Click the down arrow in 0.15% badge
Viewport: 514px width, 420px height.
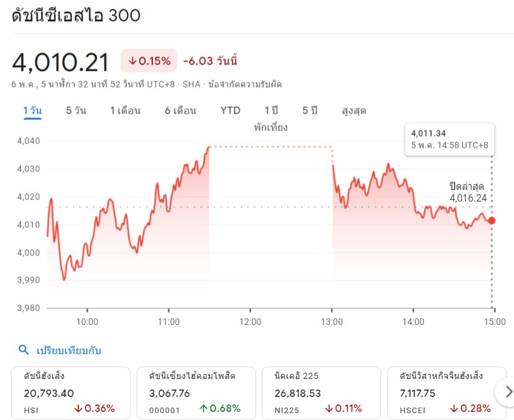point(132,61)
